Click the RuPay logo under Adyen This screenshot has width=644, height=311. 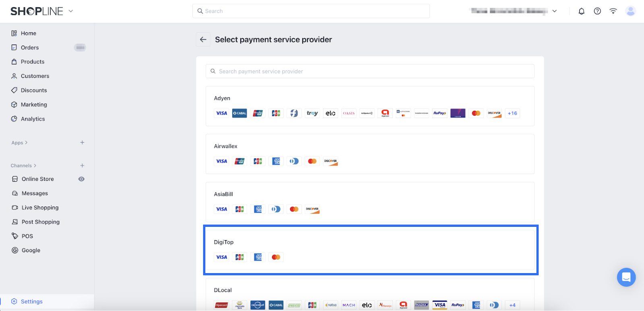(440, 113)
